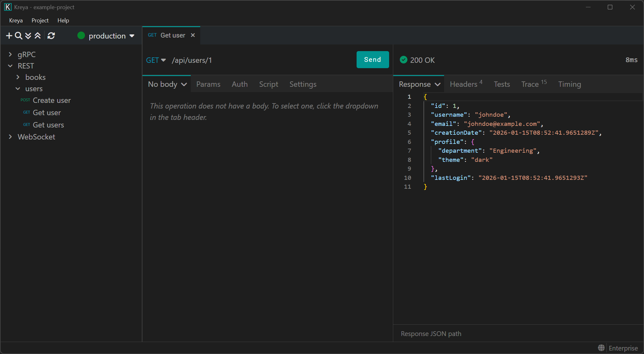This screenshot has width=644, height=354.
Task: Open the GET method dropdown
Action: point(156,60)
